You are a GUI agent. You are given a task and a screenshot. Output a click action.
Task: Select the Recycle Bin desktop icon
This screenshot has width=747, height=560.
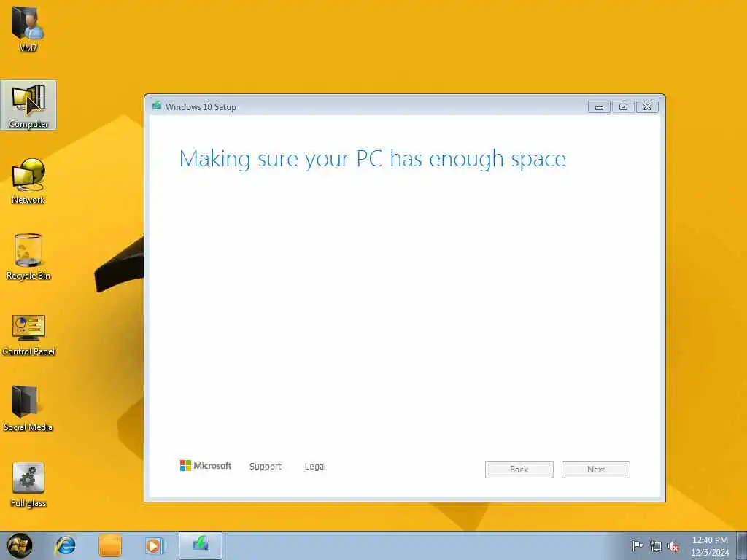(x=28, y=257)
